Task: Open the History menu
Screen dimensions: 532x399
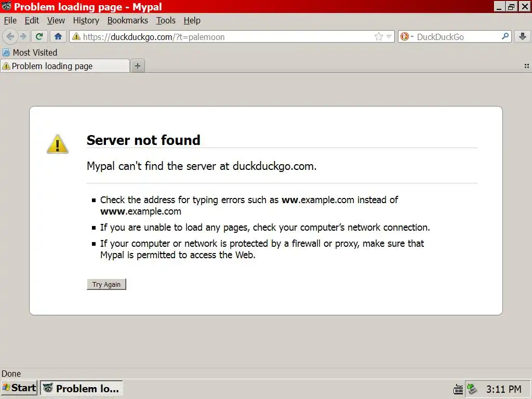Action: pyautogui.click(x=86, y=20)
